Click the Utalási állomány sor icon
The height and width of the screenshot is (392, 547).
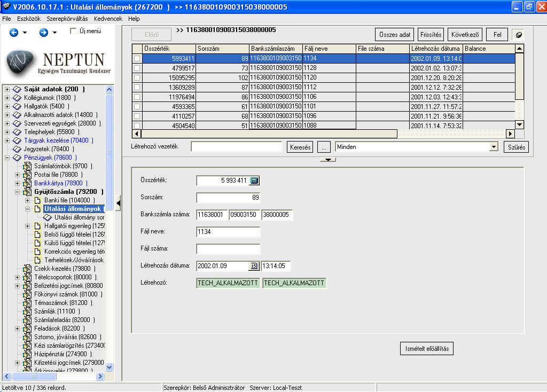click(x=48, y=217)
